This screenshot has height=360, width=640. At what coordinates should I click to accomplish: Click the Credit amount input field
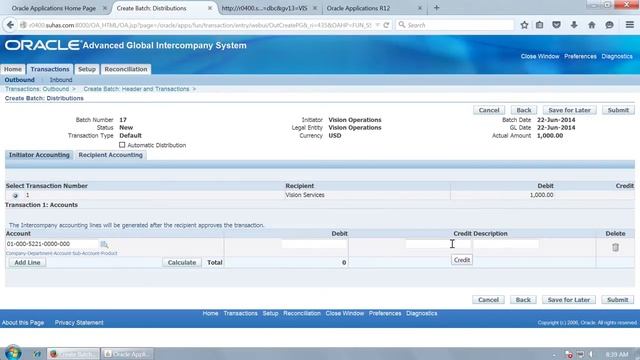[x=438, y=244]
